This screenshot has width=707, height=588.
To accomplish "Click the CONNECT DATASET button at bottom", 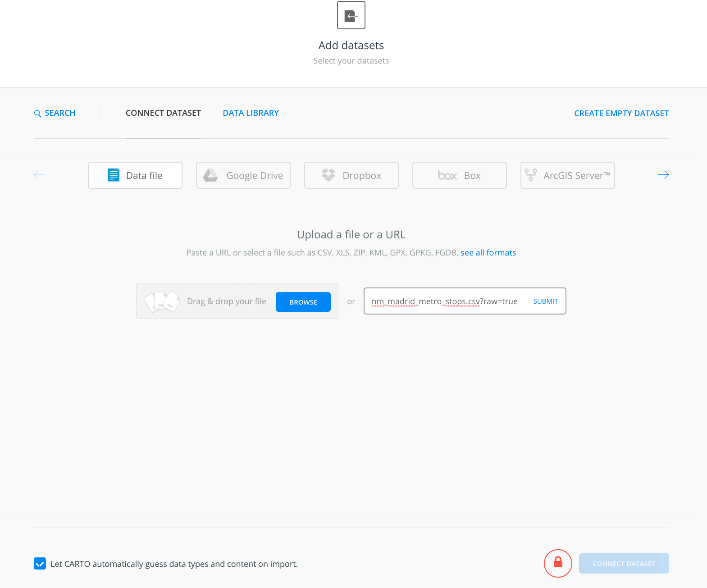I will [624, 564].
